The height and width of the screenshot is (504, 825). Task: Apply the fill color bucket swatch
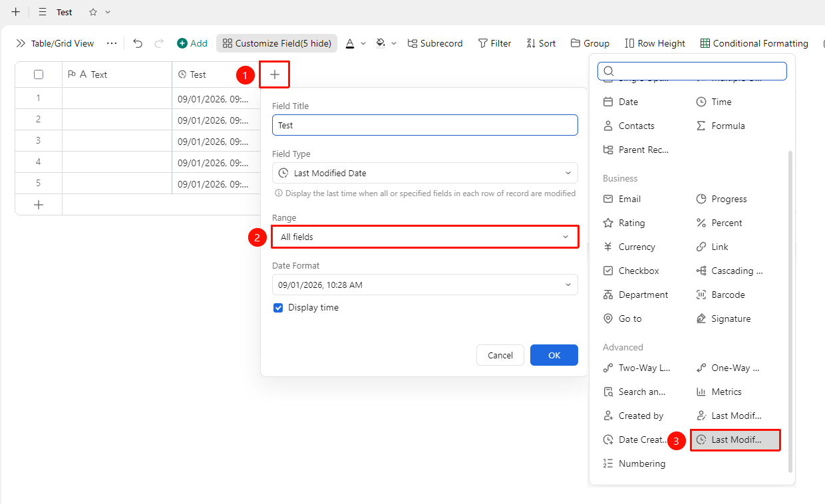[x=381, y=43]
